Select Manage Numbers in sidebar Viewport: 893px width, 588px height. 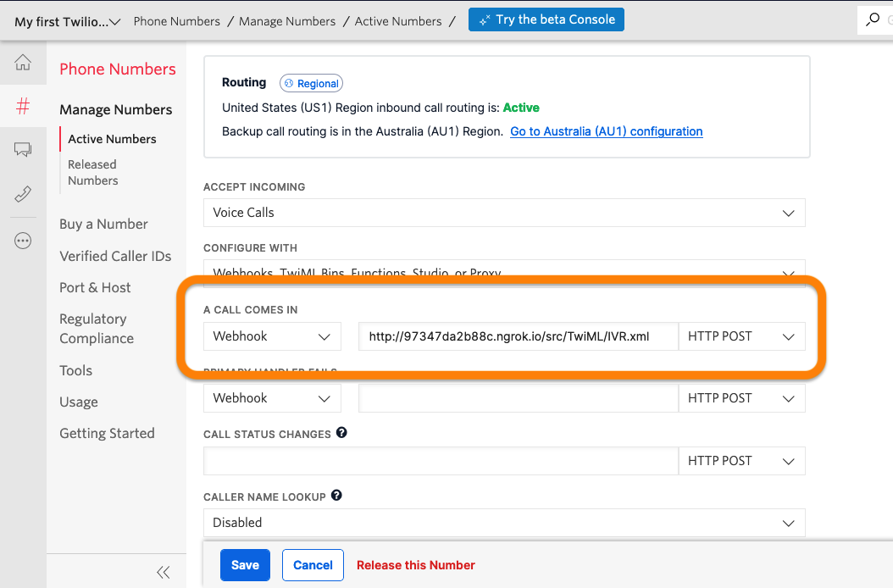[x=115, y=109]
